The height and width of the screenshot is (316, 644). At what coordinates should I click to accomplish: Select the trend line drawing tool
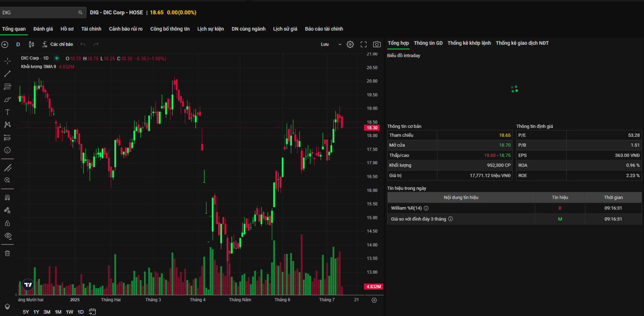click(7, 74)
